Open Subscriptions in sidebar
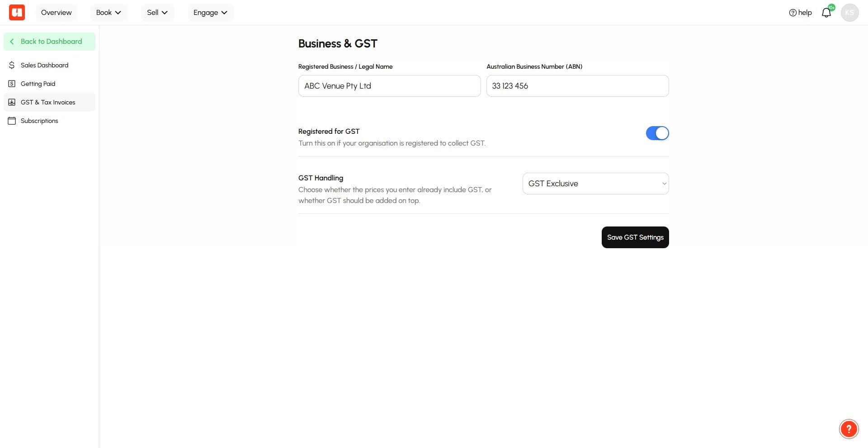This screenshot has height=448, width=868. pos(49,121)
